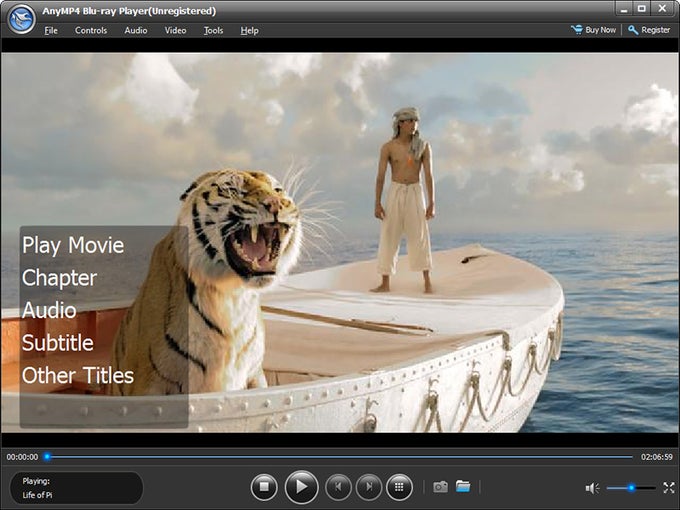
Task: Click the Stop playback button
Action: click(264, 487)
